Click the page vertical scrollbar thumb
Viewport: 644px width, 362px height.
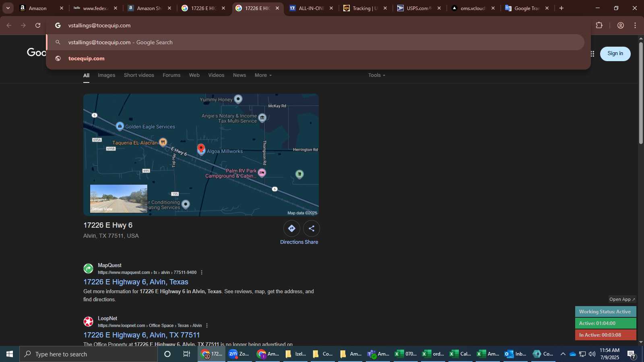pyautogui.click(x=641, y=93)
